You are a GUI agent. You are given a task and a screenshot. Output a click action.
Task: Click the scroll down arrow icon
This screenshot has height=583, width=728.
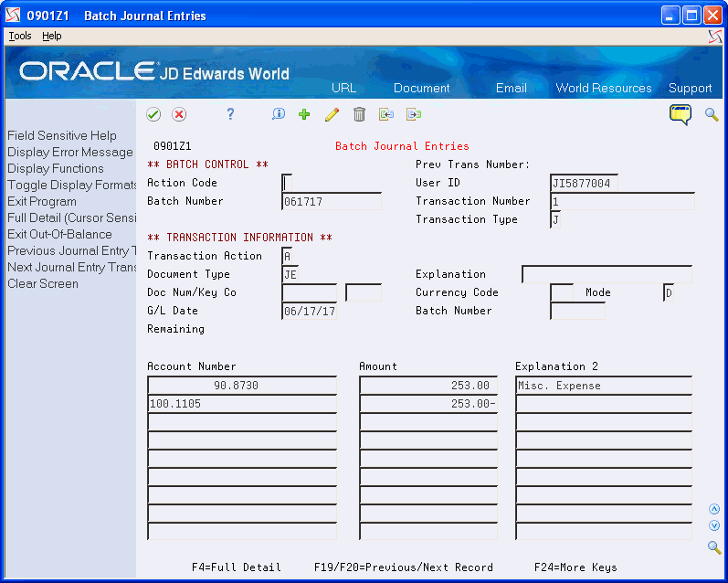714,525
